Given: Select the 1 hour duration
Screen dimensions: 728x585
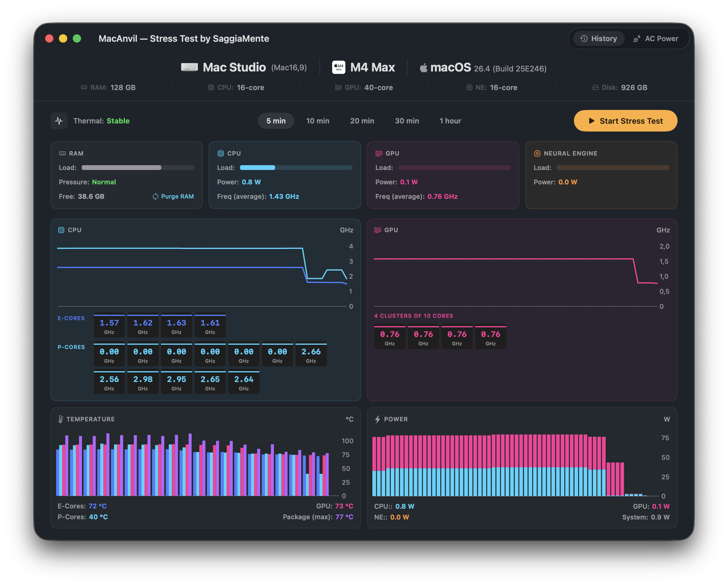Looking at the screenshot, I should click(x=450, y=121).
